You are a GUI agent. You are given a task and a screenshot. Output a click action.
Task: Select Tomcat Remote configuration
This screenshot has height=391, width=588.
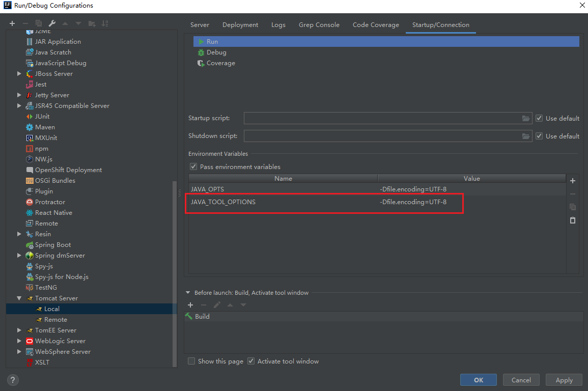[55, 320]
